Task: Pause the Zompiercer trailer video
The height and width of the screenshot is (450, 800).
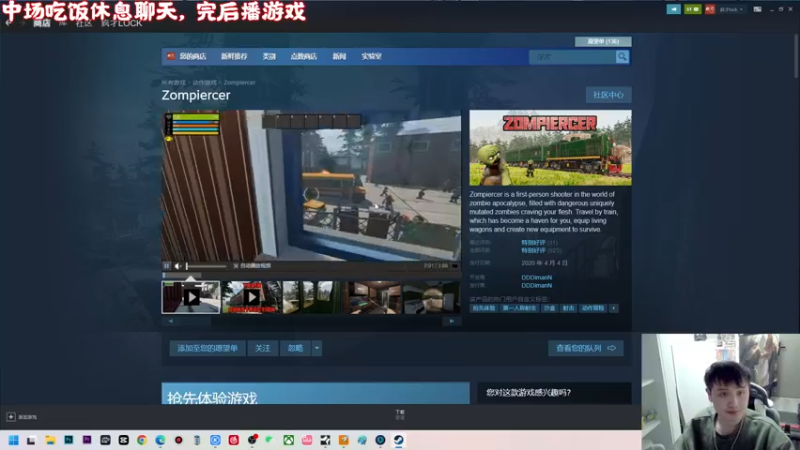Action: point(166,266)
